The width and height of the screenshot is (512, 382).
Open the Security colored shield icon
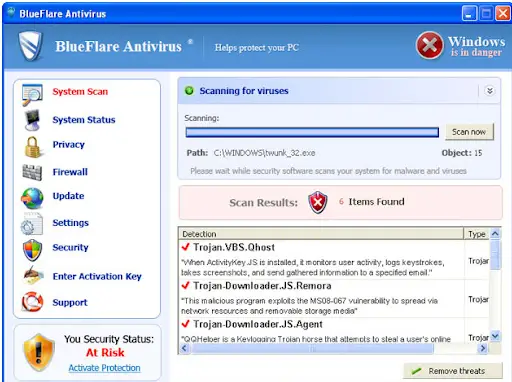32,250
